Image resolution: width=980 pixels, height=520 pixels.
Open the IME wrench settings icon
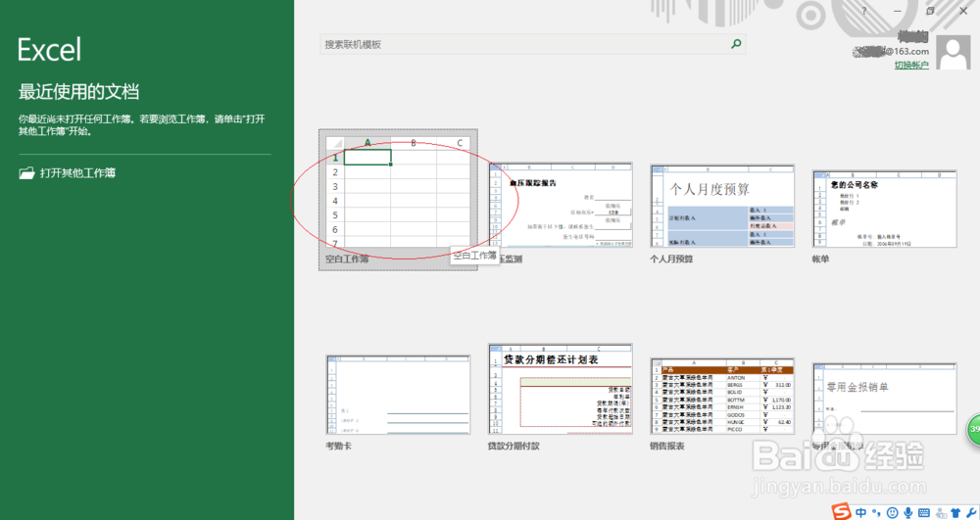(x=971, y=512)
